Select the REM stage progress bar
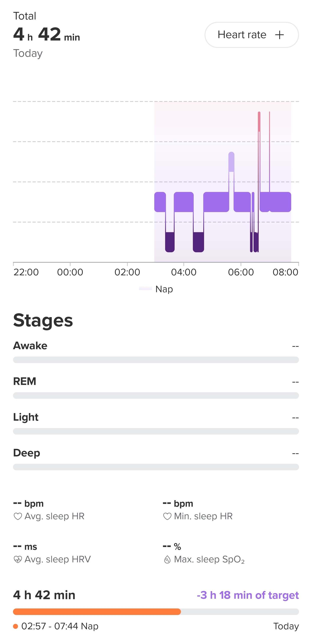Screen dimensions: 312x644 click(x=156, y=395)
